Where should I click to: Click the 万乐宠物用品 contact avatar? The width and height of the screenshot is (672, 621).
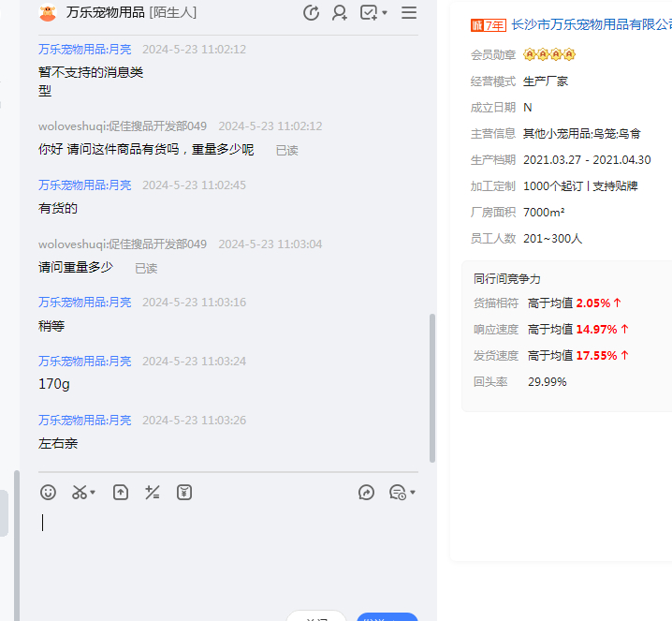48,13
